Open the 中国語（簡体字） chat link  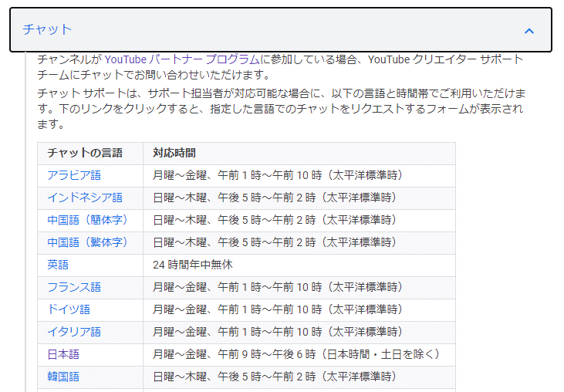pyautogui.click(x=87, y=220)
